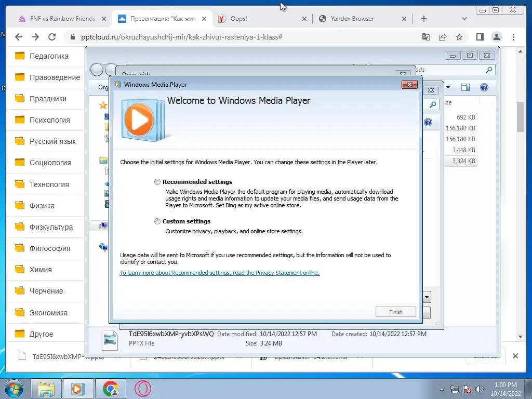
Task: Open Chrome from the taskbar
Action: coord(110,389)
